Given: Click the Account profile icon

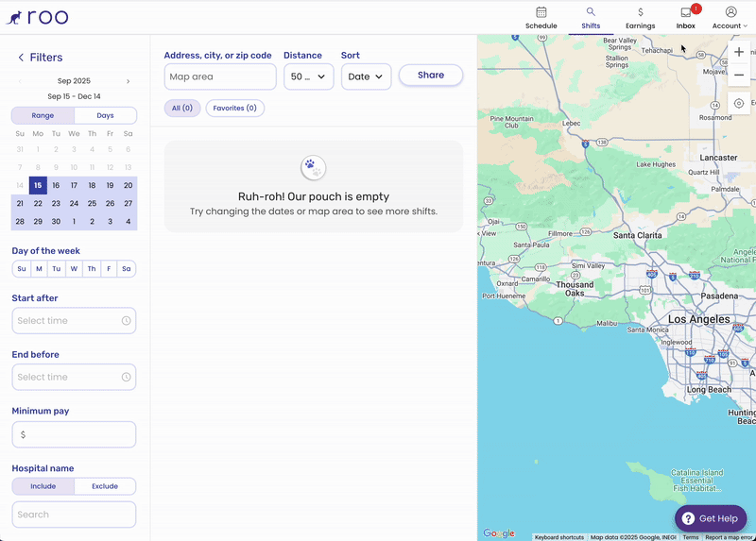Looking at the screenshot, I should coord(730,12).
